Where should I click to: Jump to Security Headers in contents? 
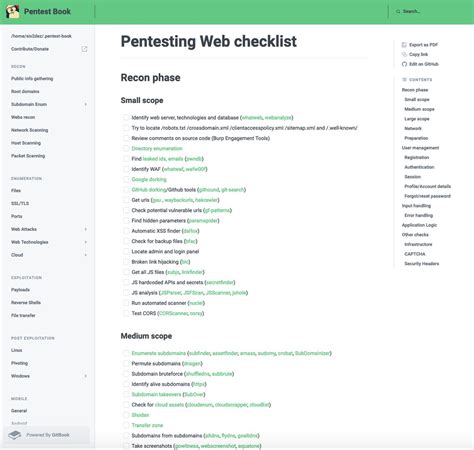click(422, 264)
